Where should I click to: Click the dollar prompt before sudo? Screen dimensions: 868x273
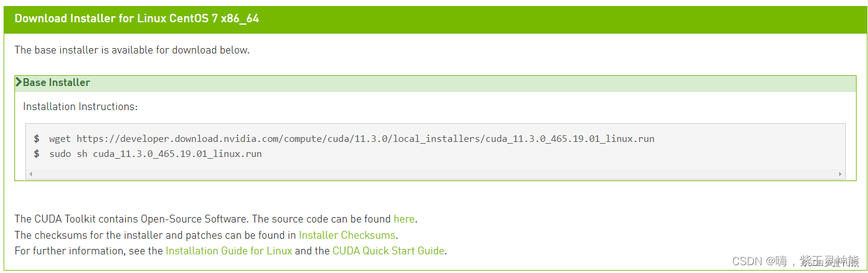[37, 154]
